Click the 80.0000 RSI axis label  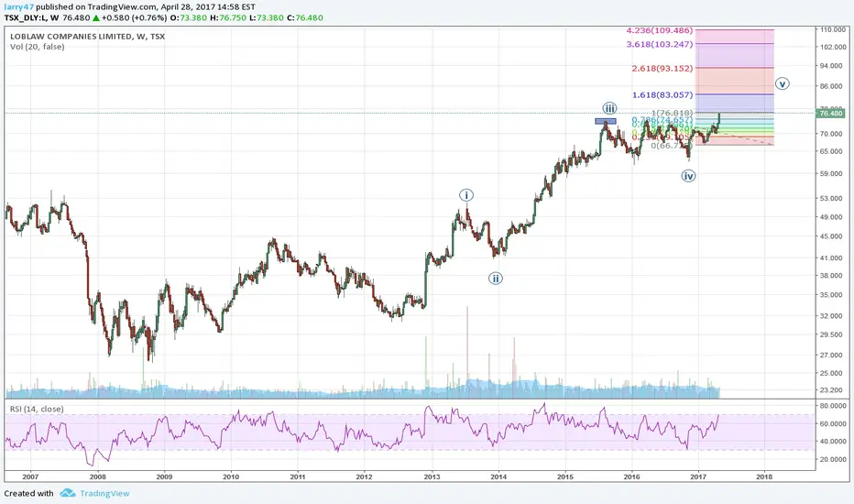833,406
